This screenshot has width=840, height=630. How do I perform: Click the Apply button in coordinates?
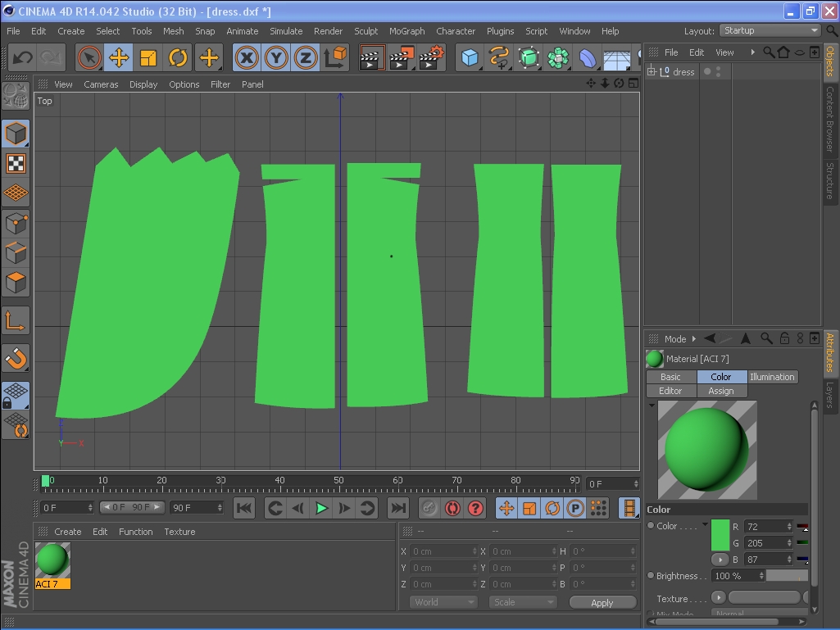tap(602, 602)
